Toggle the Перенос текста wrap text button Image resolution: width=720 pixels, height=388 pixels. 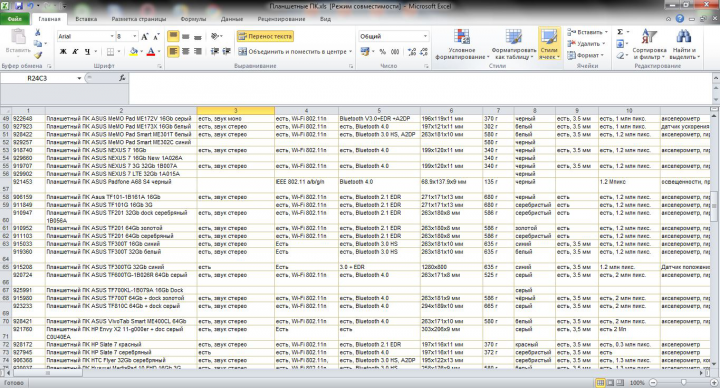[265, 36]
